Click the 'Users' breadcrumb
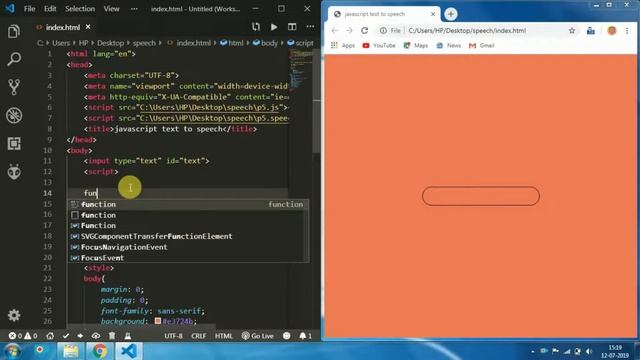This screenshot has height=360, width=640. (61, 43)
